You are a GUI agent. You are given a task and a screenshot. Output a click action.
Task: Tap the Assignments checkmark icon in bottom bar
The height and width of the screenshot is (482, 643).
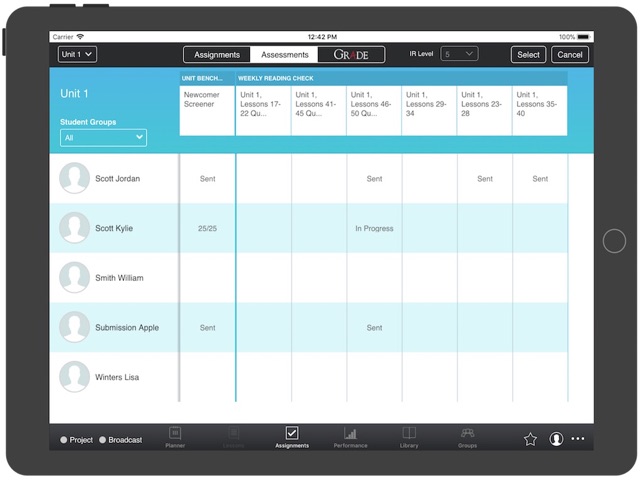(x=292, y=433)
